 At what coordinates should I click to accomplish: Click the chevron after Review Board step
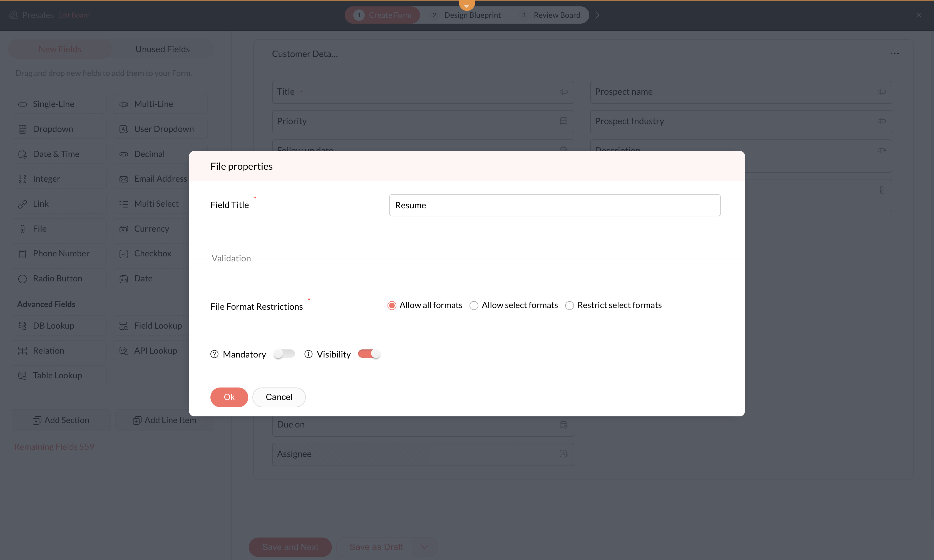pyautogui.click(x=597, y=15)
